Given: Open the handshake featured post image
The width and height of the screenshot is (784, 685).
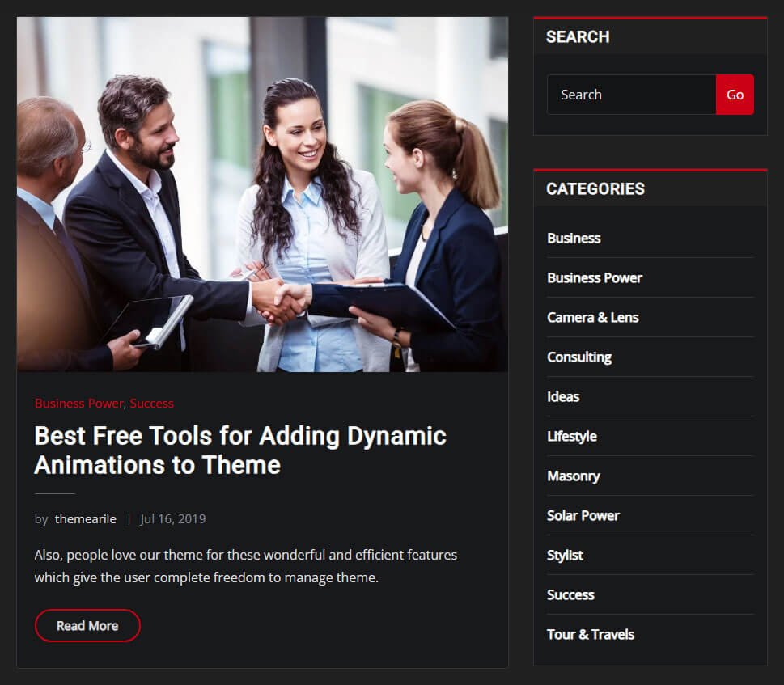Looking at the screenshot, I should click(x=262, y=194).
